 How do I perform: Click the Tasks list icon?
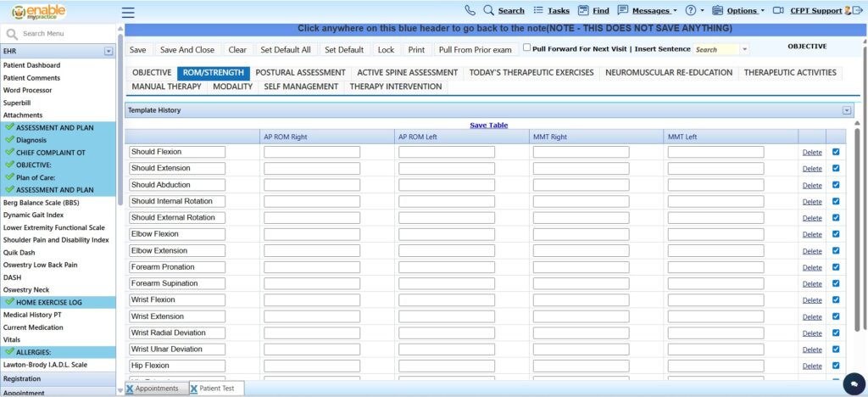click(x=539, y=10)
